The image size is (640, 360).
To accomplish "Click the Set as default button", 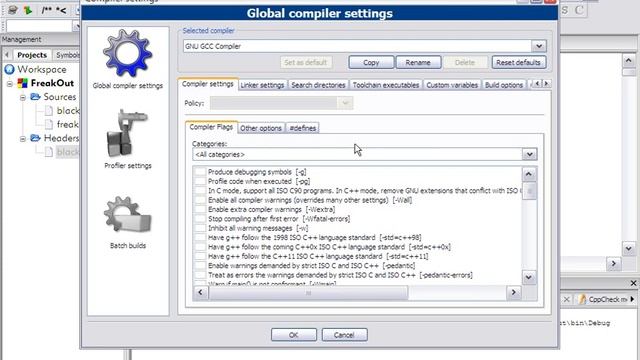I will point(306,62).
